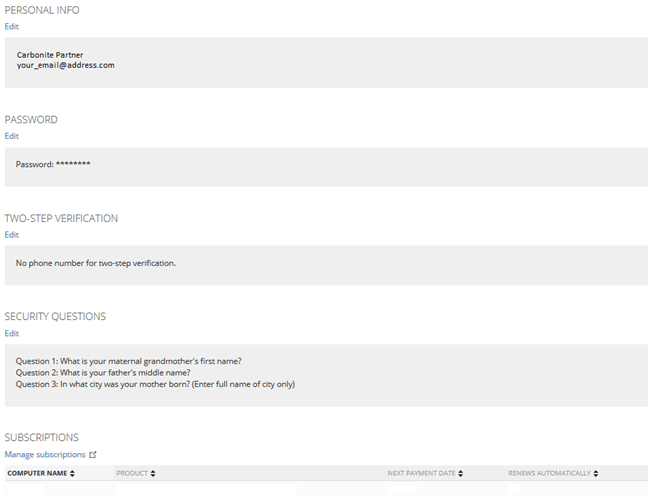
Task: Click the Computer Name column header text
Action: click(37, 473)
